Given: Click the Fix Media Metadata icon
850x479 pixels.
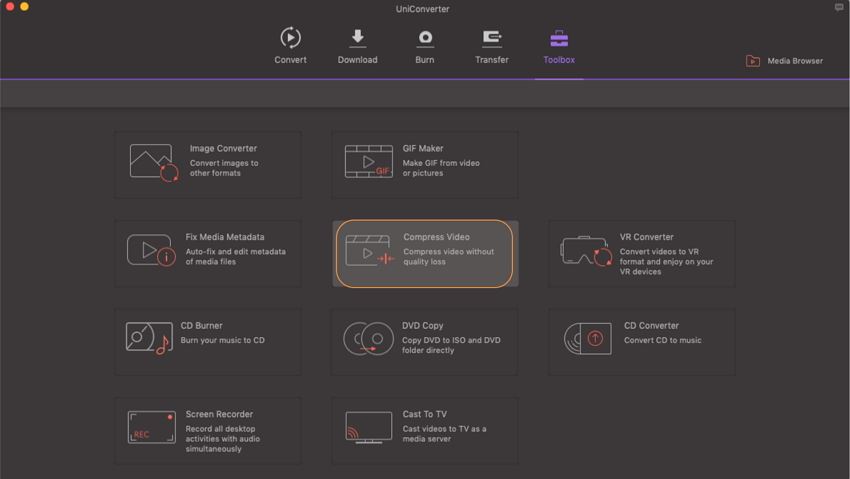Looking at the screenshot, I should coord(151,251).
